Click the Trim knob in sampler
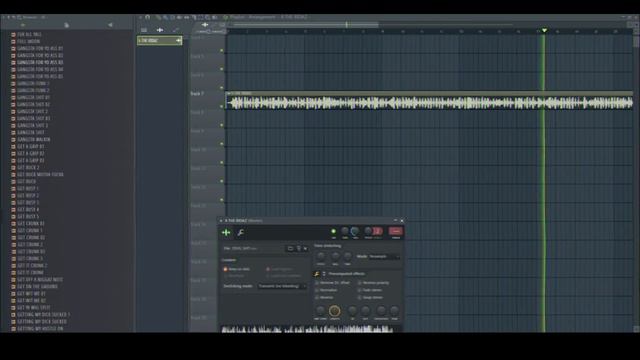Viewport: 640px width, 360px height. point(395,310)
